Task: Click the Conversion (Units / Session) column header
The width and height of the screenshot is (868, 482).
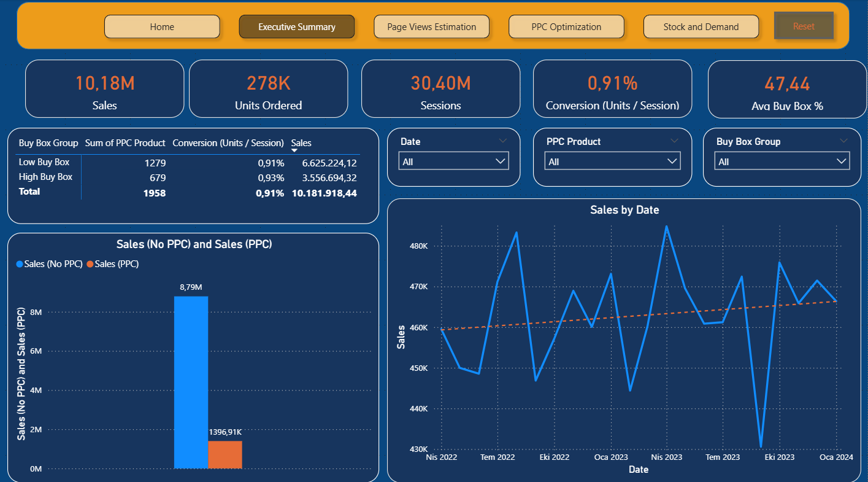Action: [228, 143]
